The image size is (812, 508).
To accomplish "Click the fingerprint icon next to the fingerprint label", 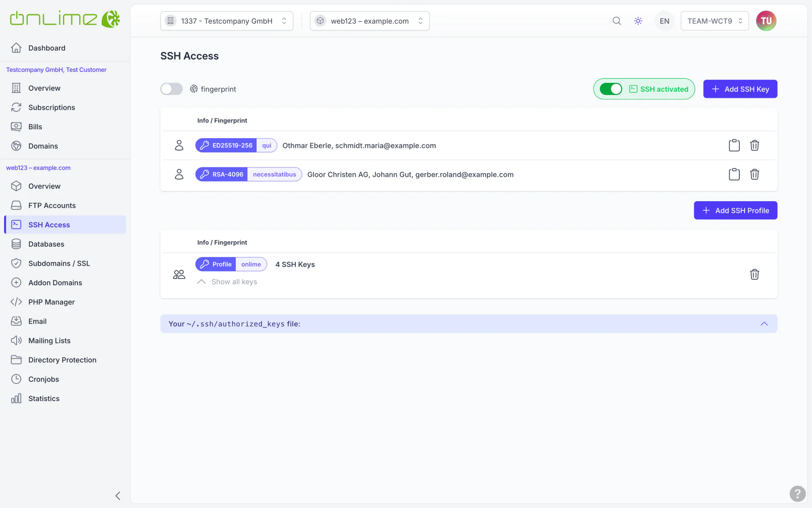I will point(194,89).
